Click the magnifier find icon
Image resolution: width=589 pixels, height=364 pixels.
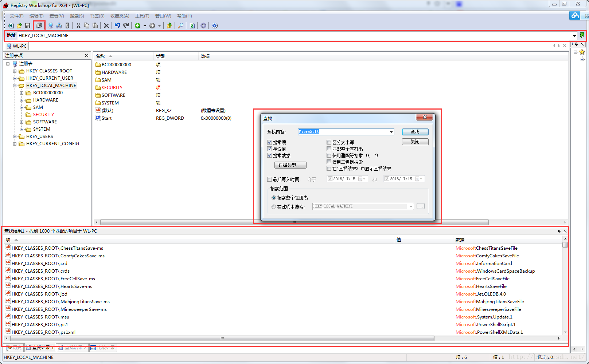180,25
